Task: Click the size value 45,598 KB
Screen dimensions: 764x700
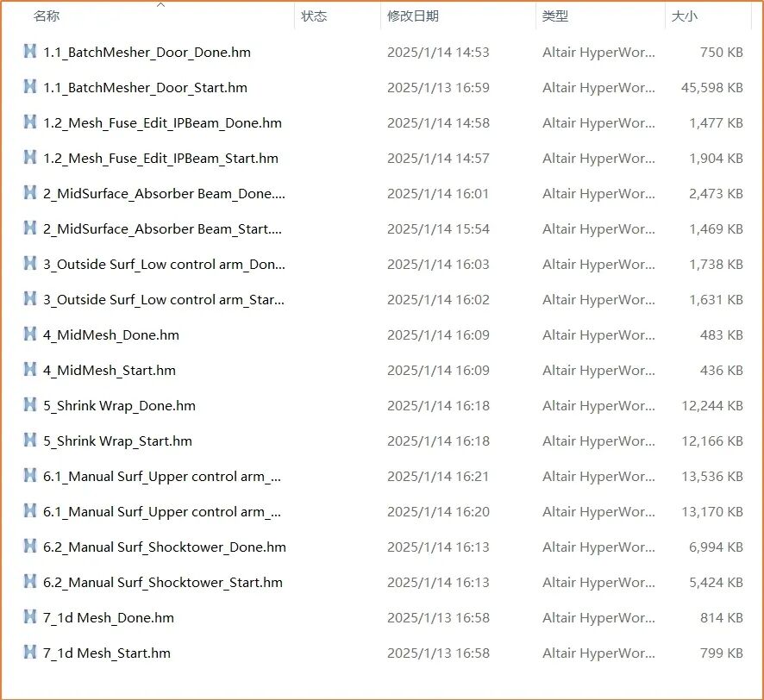Action: point(712,88)
